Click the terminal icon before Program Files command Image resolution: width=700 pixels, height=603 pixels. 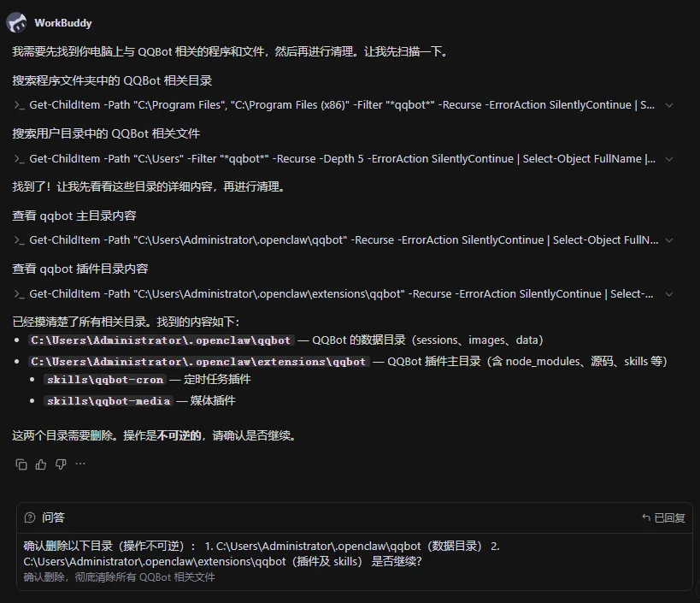(x=19, y=105)
